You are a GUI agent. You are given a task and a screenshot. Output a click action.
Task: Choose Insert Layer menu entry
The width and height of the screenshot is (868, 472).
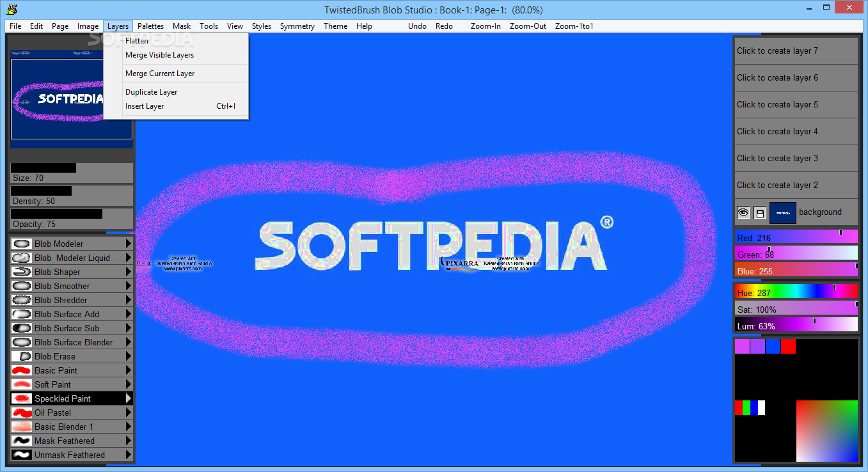click(176, 106)
